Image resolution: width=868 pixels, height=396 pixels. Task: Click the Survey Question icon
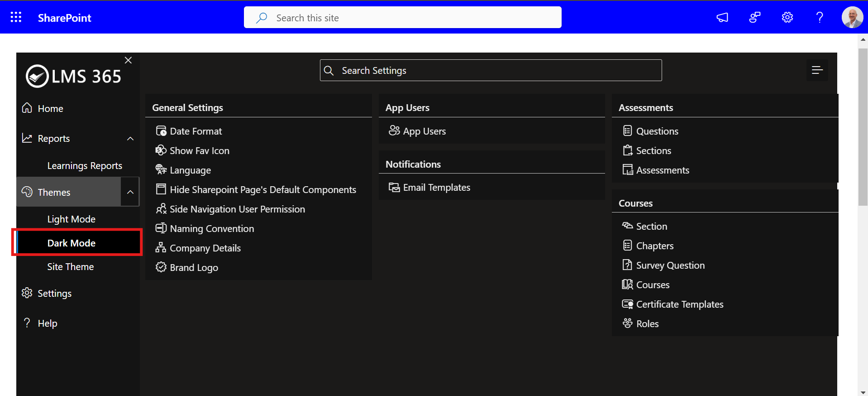pos(627,265)
